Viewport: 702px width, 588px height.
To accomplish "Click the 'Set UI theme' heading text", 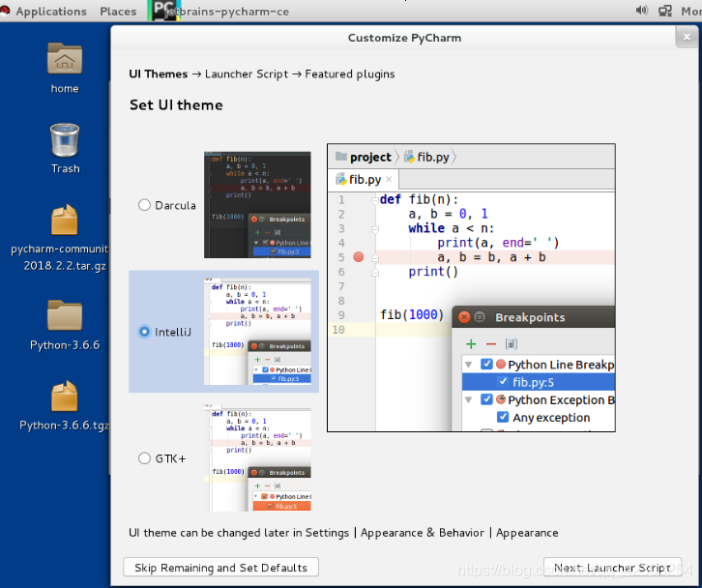I will coord(176,104).
